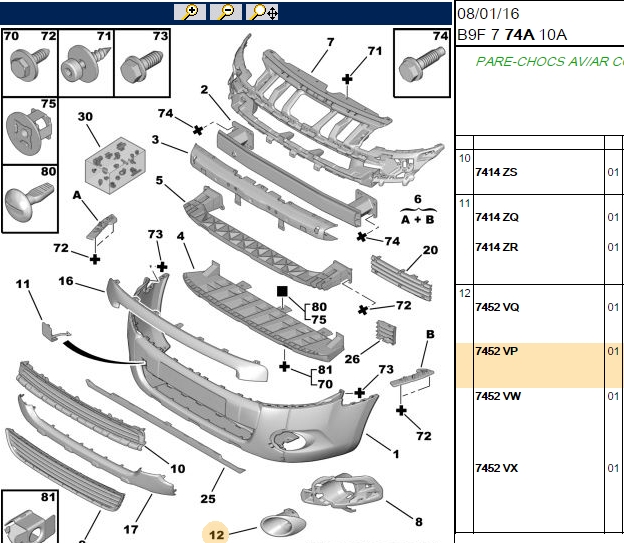The image size is (624, 543).
Task: Click part number 7414 ZR
Action: (497, 247)
